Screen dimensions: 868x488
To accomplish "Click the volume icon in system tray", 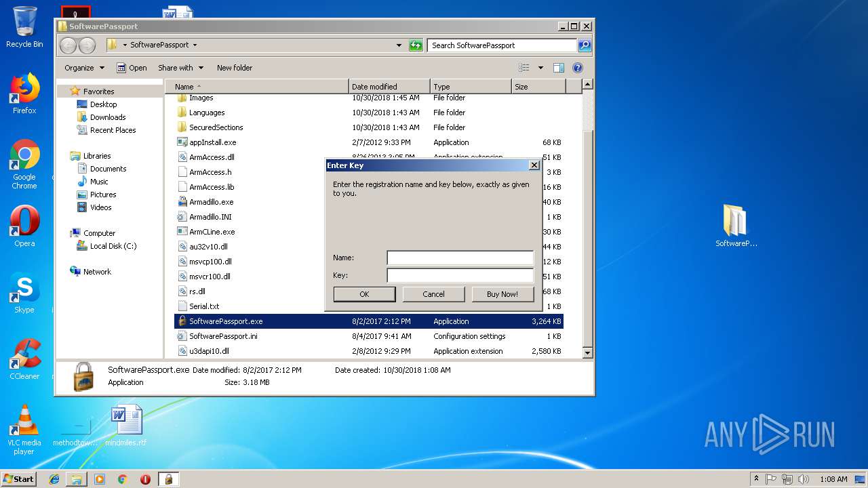I will tap(804, 479).
